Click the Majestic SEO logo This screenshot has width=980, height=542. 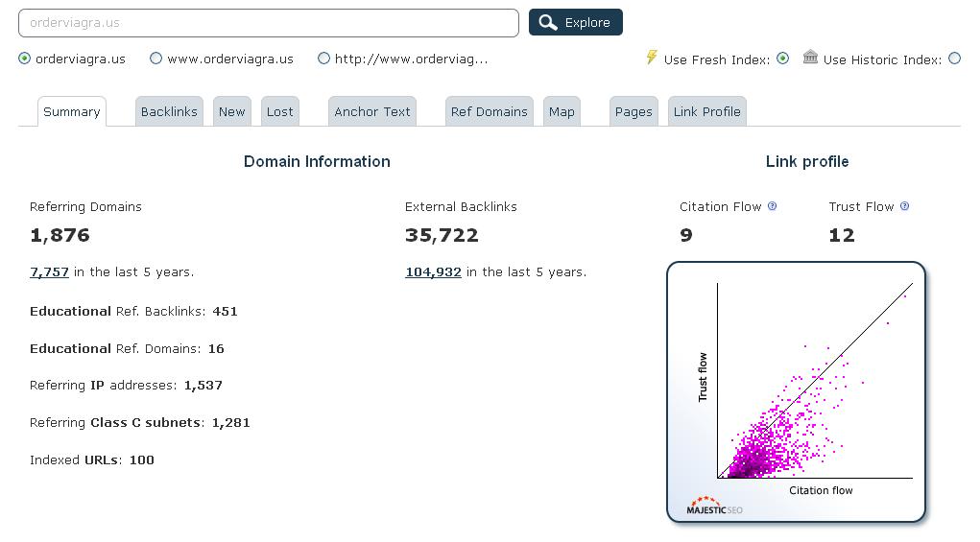pyautogui.click(x=714, y=506)
